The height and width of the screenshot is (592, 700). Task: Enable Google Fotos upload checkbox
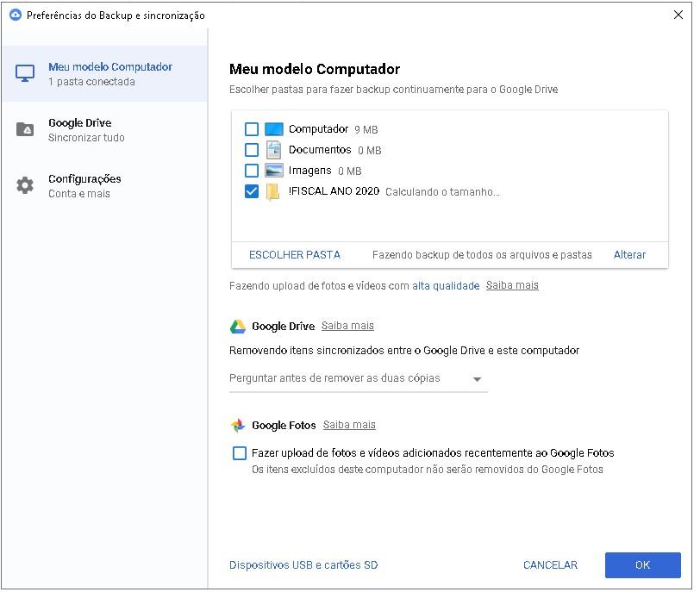pos(240,453)
